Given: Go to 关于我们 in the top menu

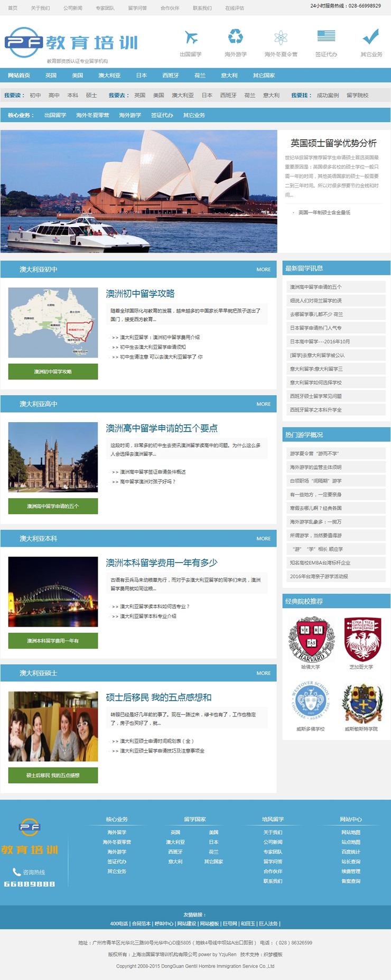Looking at the screenshot, I should [x=40, y=8].
